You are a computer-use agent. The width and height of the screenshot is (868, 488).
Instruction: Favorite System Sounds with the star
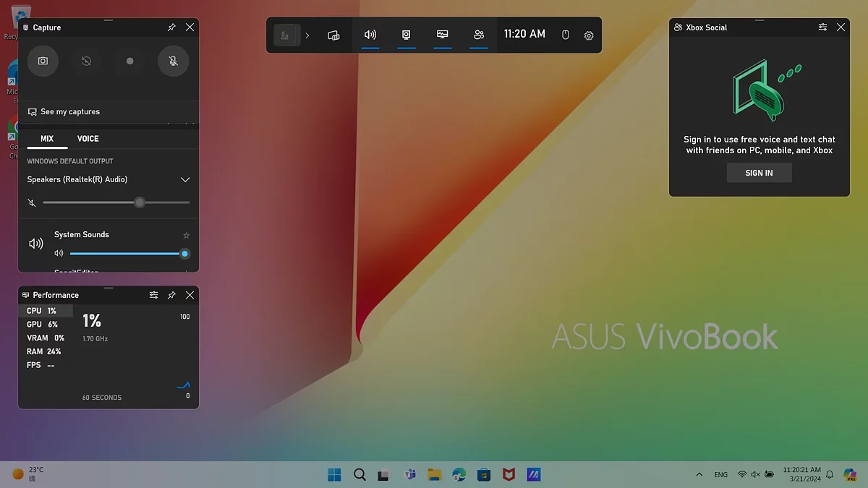(x=186, y=235)
